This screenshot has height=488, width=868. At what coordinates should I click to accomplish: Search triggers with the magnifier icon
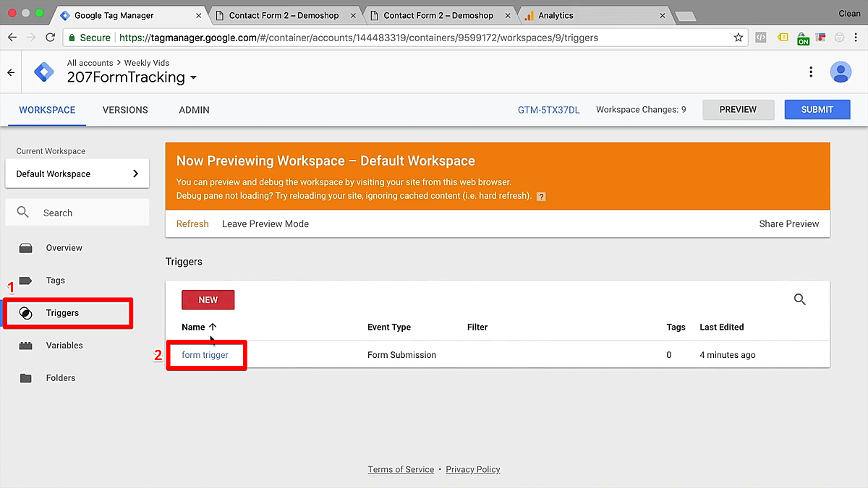point(800,299)
